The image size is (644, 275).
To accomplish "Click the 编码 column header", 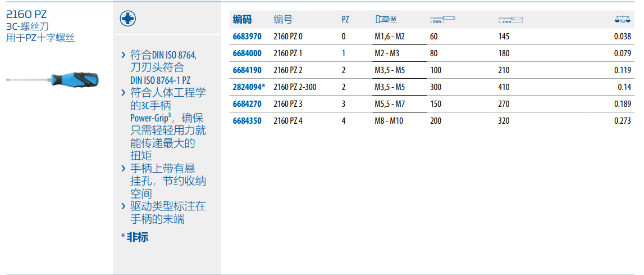I will (x=243, y=20).
